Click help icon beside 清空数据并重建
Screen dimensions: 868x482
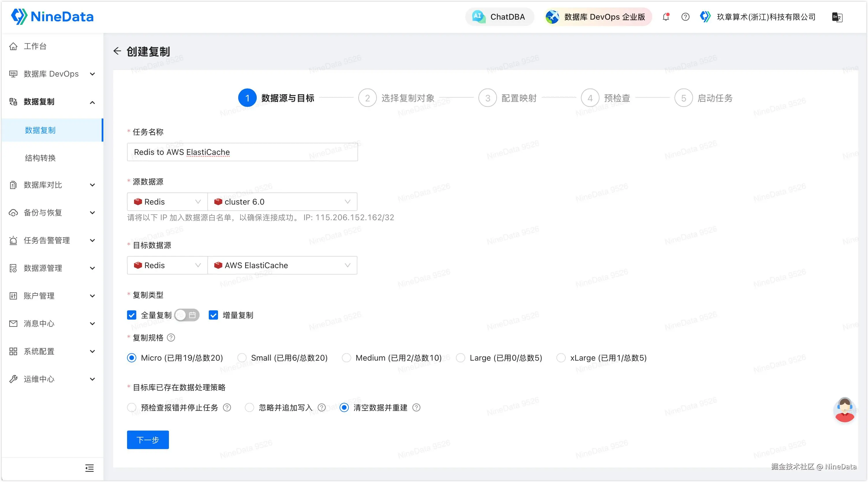pos(416,407)
